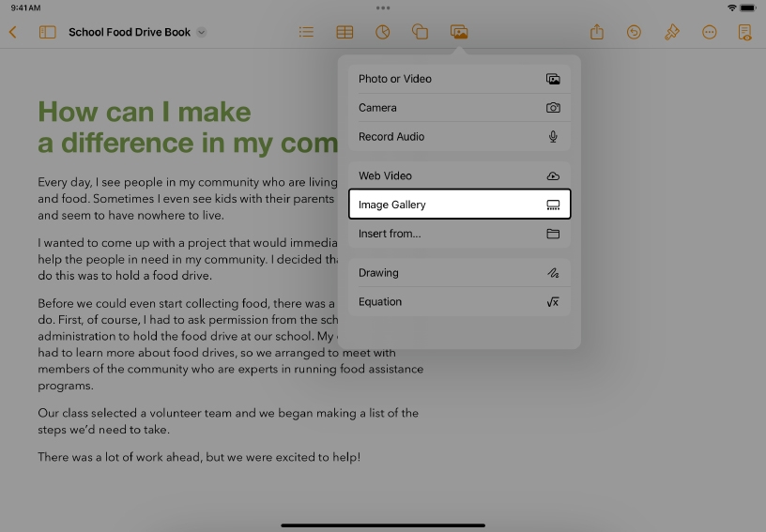Screen dimensions: 766x532
Task: Pick Image Gallery from insert menu
Action: point(459,205)
